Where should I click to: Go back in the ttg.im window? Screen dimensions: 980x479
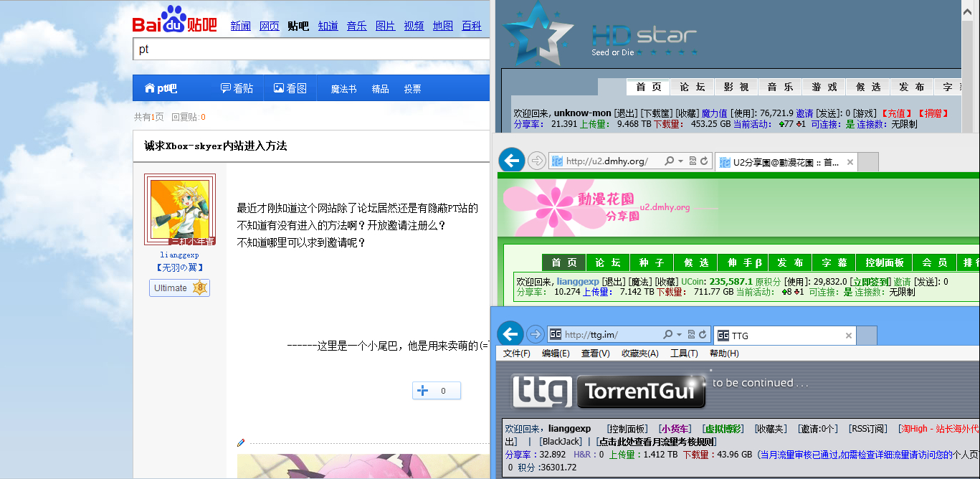pos(510,334)
